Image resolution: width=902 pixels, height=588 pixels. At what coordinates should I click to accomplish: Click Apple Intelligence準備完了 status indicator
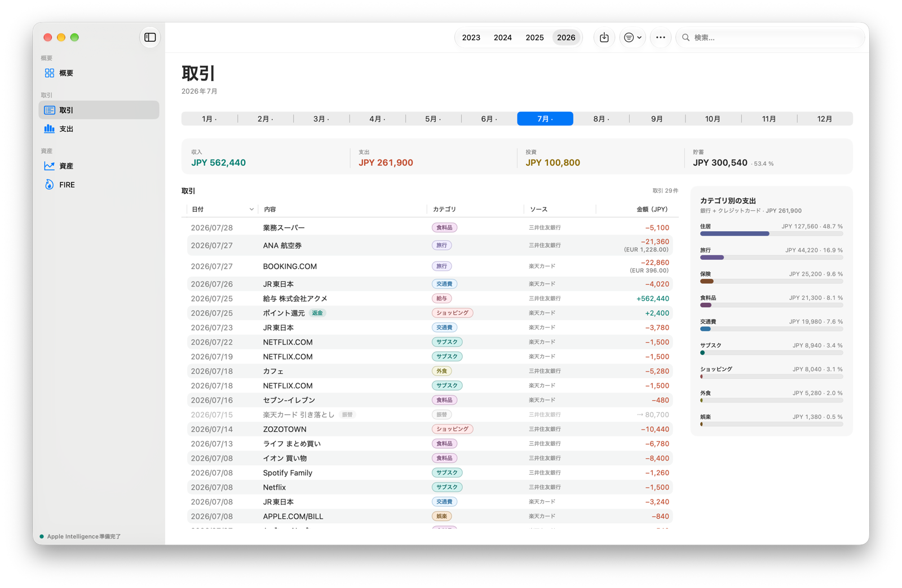pos(81,537)
